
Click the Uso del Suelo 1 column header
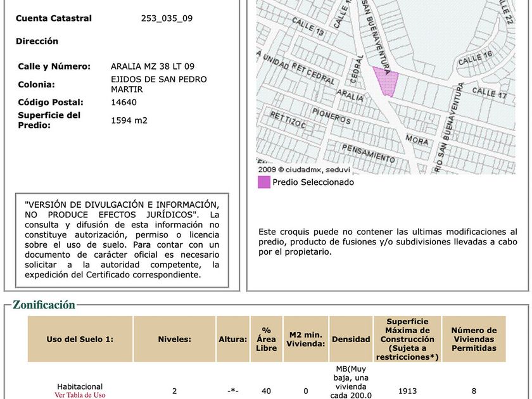(80, 339)
